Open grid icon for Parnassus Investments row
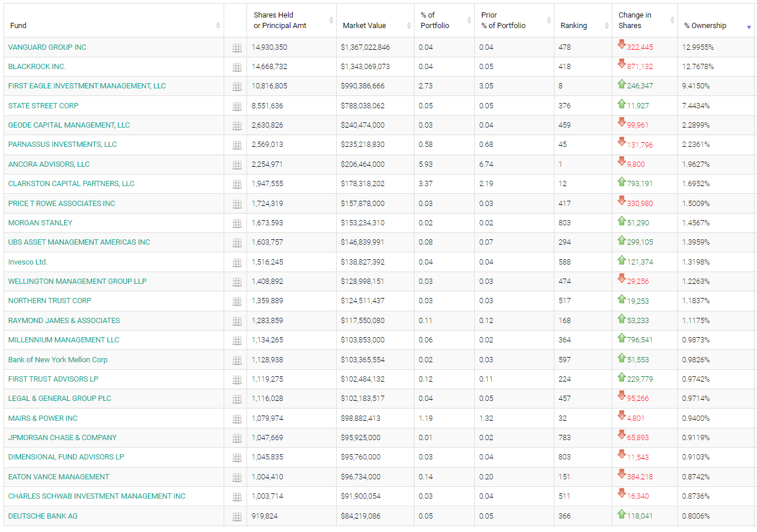This screenshot has height=532, width=757. tap(237, 145)
